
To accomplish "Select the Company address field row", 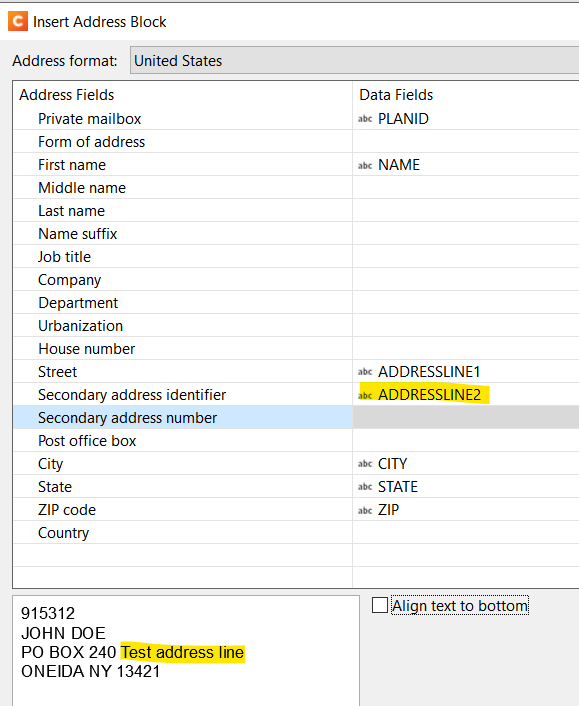I will (x=182, y=280).
